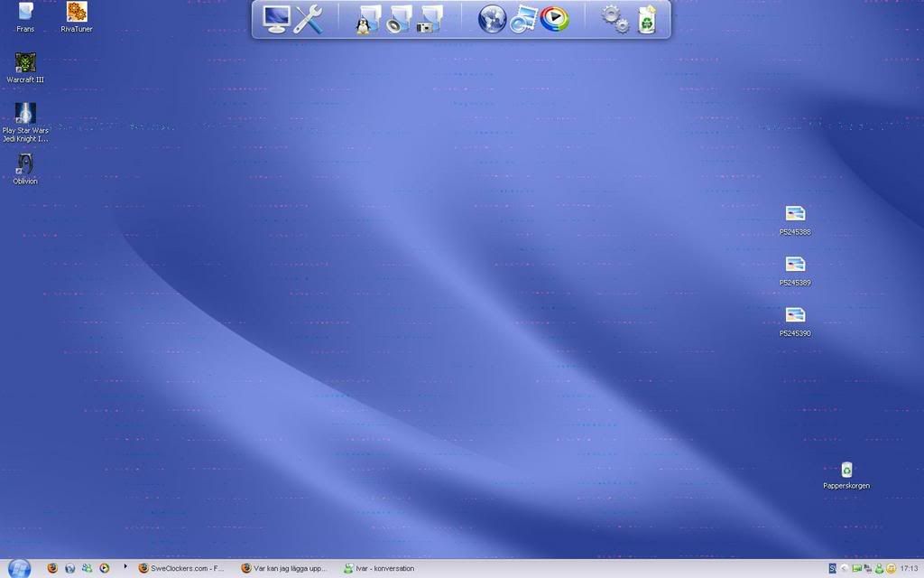The height and width of the screenshot is (578, 924).
Task: Open the gears settings icon in dock
Action: [x=615, y=19]
